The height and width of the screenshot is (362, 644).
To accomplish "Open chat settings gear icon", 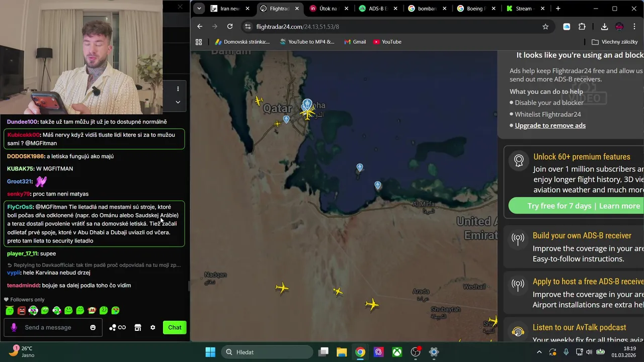I will tap(153, 327).
